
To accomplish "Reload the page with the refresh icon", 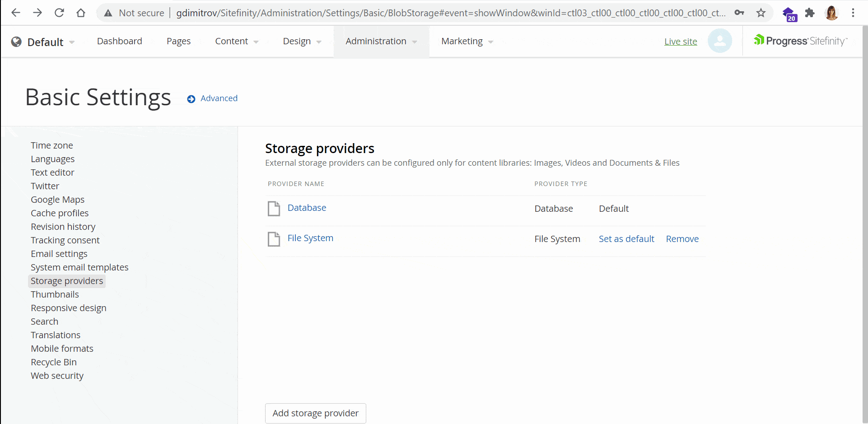I will [59, 13].
